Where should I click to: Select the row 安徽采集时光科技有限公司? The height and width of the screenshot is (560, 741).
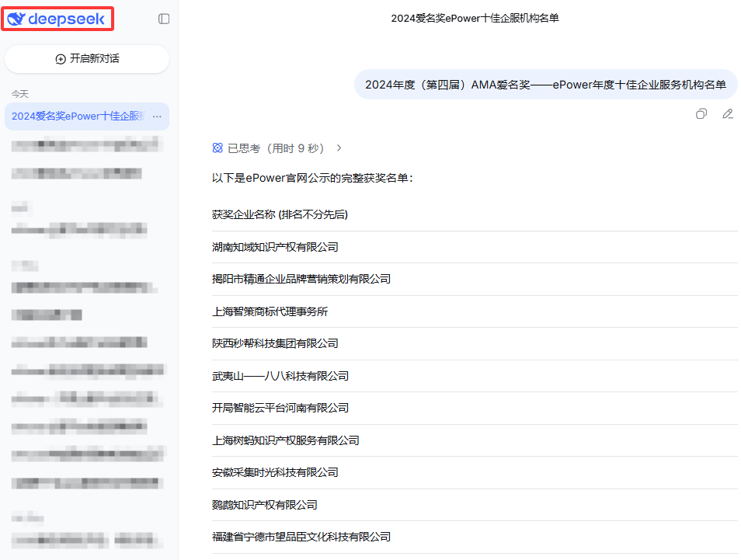tap(275, 472)
